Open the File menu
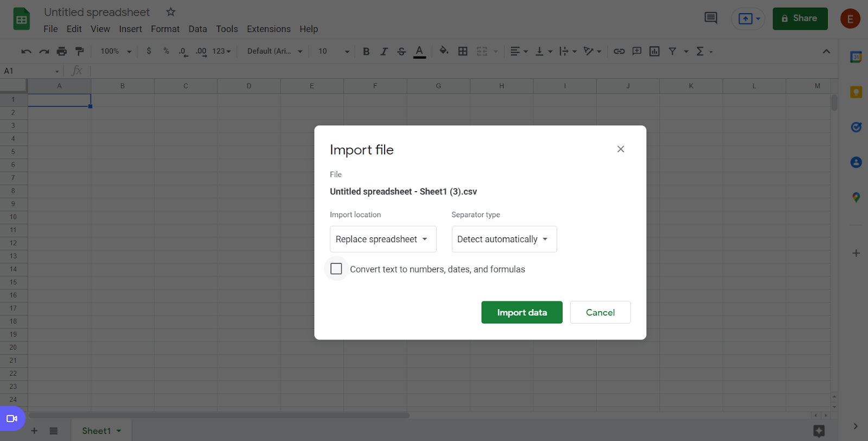 (x=50, y=29)
